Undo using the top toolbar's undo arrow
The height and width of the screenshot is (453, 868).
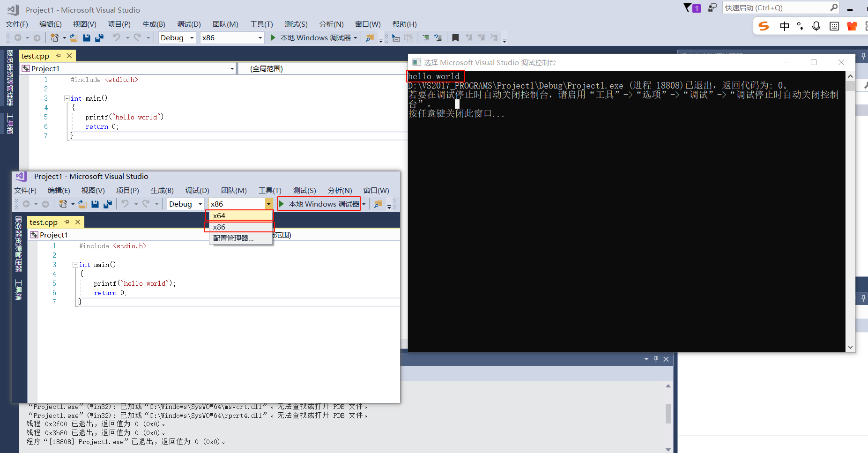click(117, 37)
